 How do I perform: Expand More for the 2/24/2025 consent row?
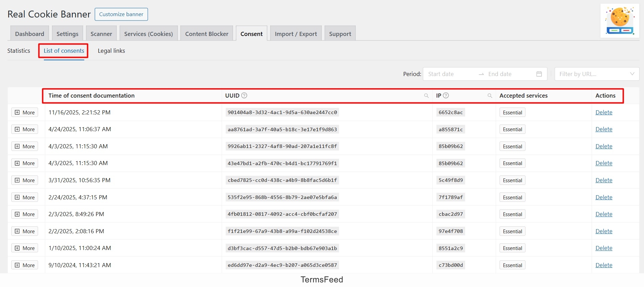pyautogui.click(x=25, y=197)
